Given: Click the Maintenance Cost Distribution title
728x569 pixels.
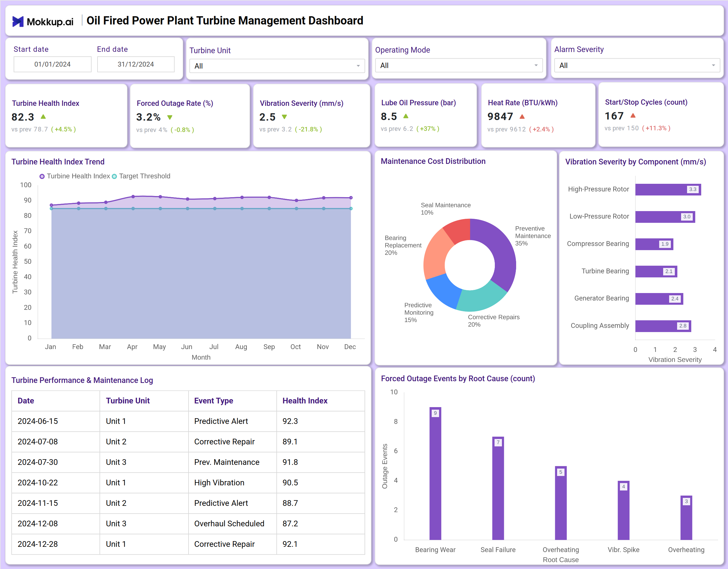Looking at the screenshot, I should pyautogui.click(x=433, y=161).
